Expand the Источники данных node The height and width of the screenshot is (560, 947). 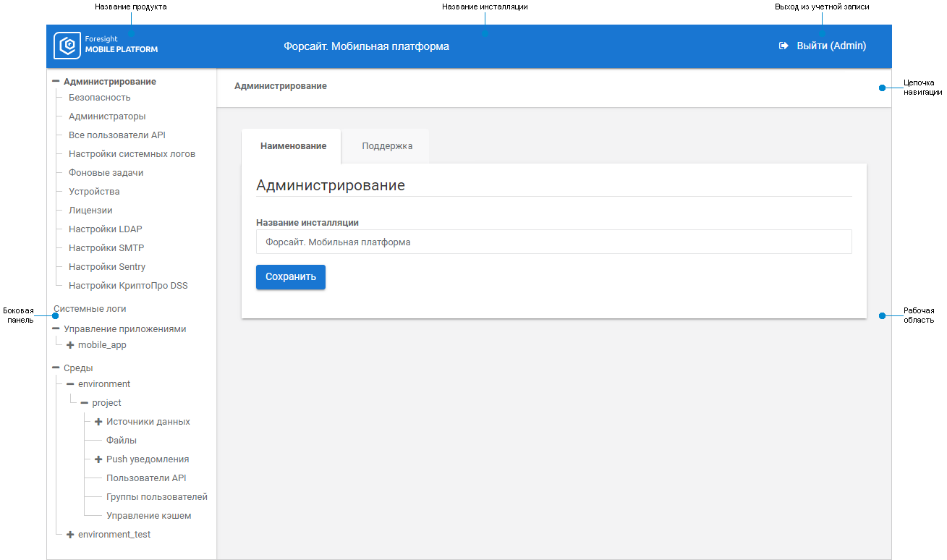pyautogui.click(x=98, y=422)
